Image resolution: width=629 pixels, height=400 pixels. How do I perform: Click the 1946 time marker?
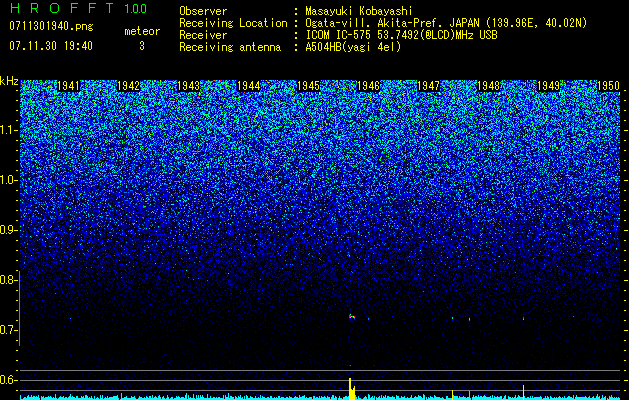368,86
